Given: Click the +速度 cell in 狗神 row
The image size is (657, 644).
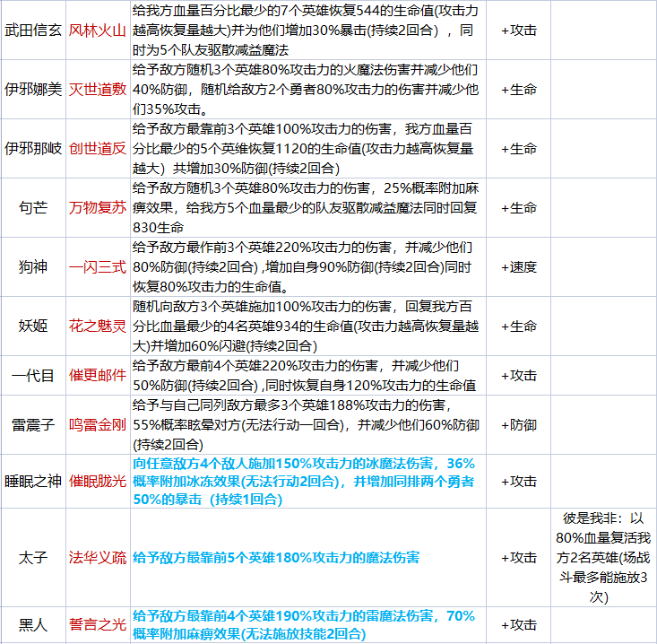Looking at the screenshot, I should point(519,266).
